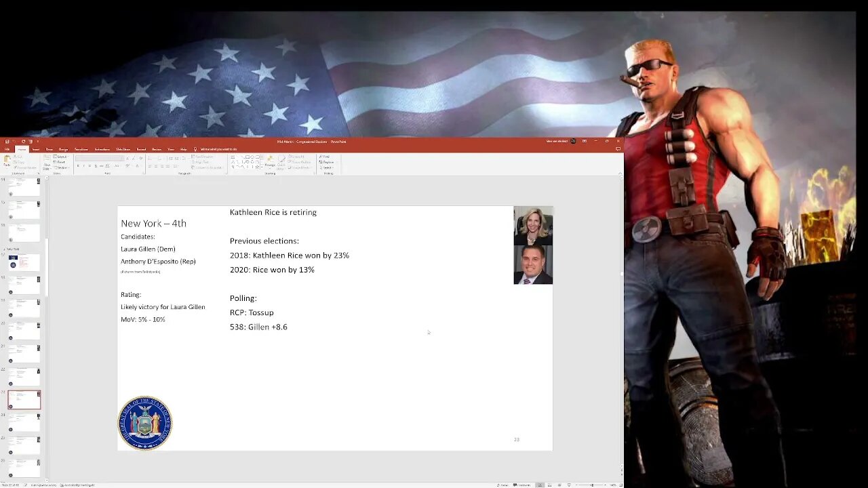Click the Tell me what you want to do box
Screen dimensions: 868x488
pos(218,149)
